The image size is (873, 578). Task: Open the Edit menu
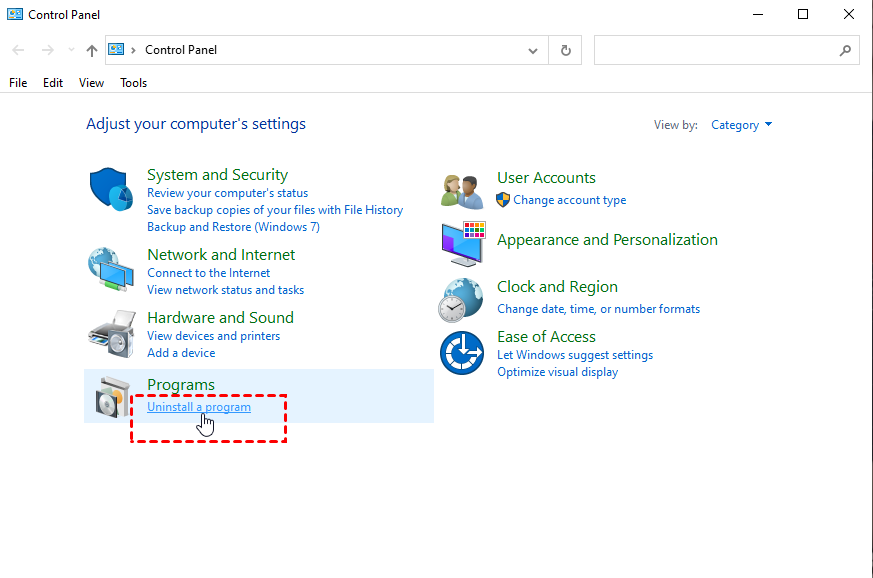click(x=53, y=83)
